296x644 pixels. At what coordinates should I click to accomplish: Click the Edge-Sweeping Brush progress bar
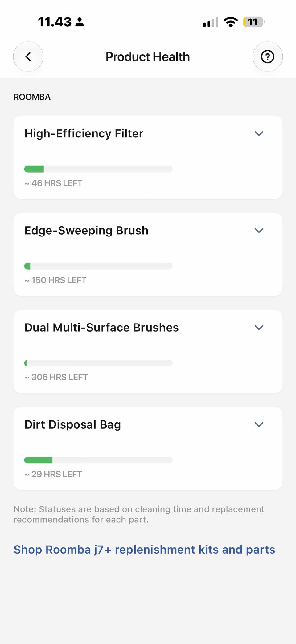point(98,266)
